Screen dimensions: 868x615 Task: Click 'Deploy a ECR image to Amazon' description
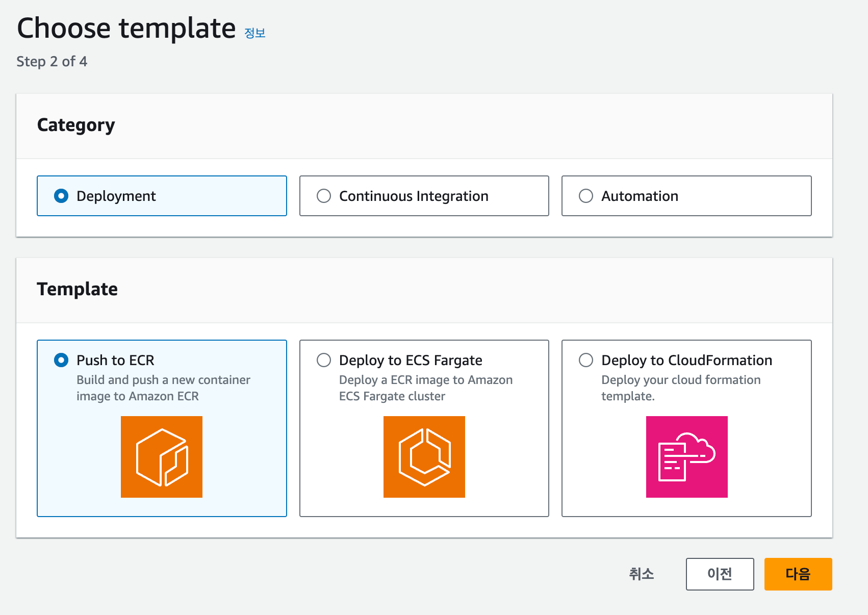pos(426,388)
